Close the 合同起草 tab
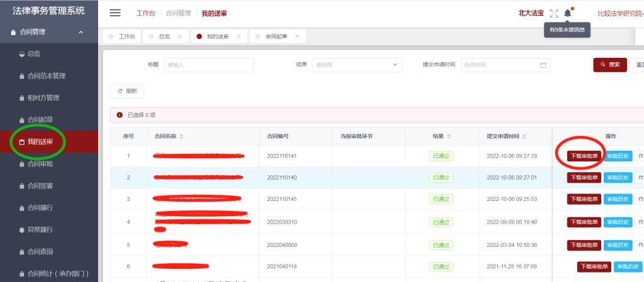 (297, 36)
